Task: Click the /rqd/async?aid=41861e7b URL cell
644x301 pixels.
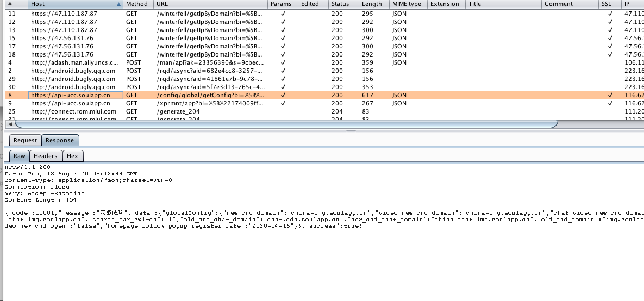Action: (210, 79)
